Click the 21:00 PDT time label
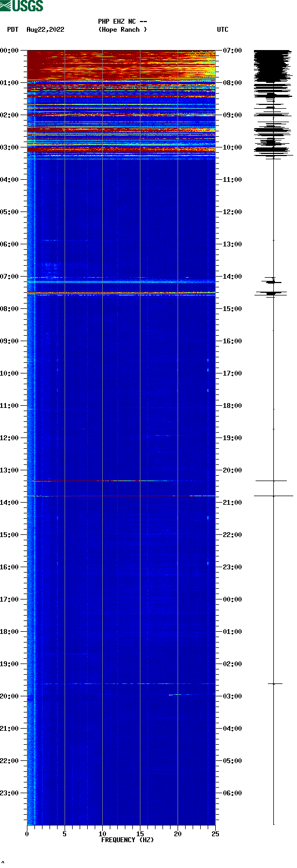Image resolution: width=297 pixels, height=868 pixels. click(9, 729)
